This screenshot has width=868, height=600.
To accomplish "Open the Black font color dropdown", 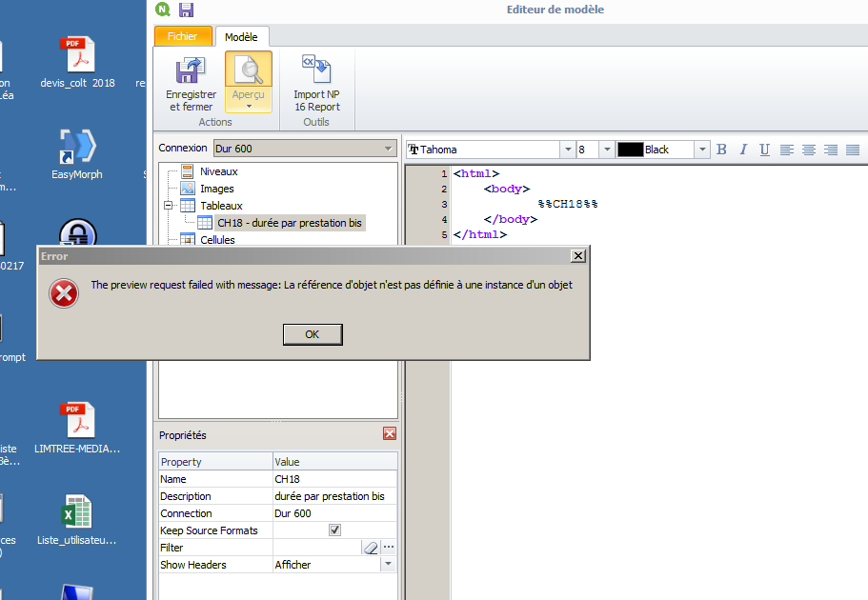I will pyautogui.click(x=702, y=150).
